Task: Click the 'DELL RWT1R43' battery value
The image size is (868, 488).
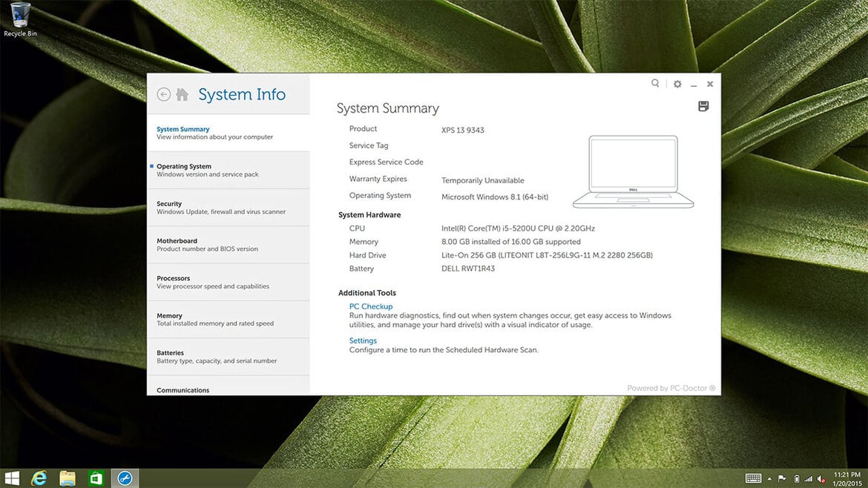Action: [468, 268]
